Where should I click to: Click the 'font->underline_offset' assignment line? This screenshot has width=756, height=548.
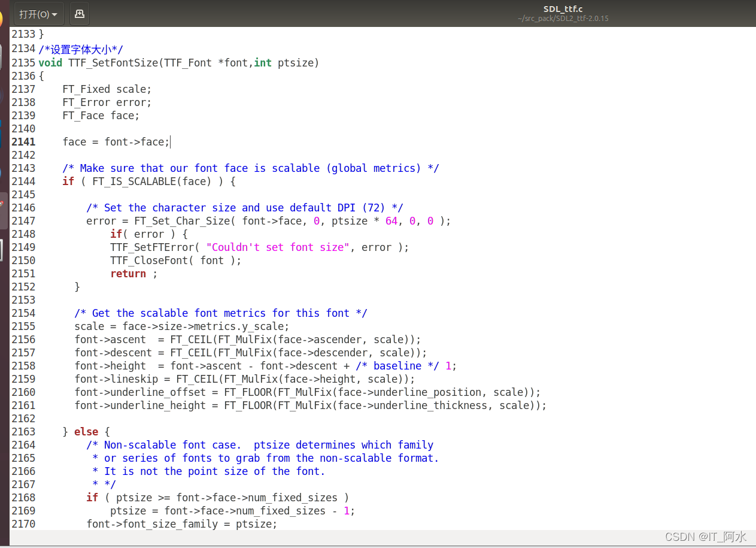click(308, 392)
